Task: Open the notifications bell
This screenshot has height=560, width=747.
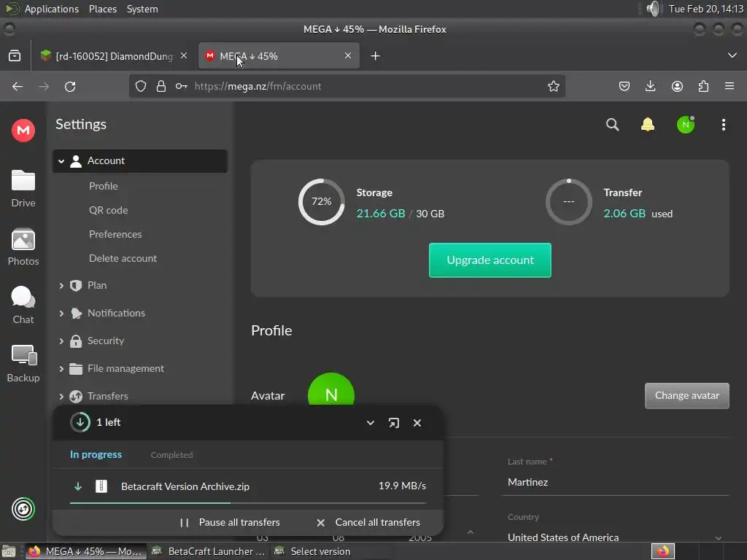Action: pos(648,125)
